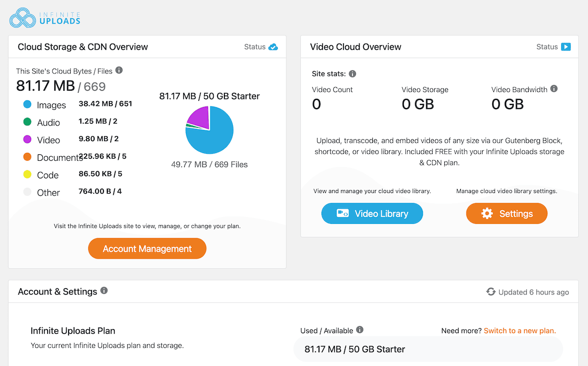Image resolution: width=588 pixels, height=366 pixels.
Task: Open info icon beside Used / Available
Action: pyautogui.click(x=360, y=330)
